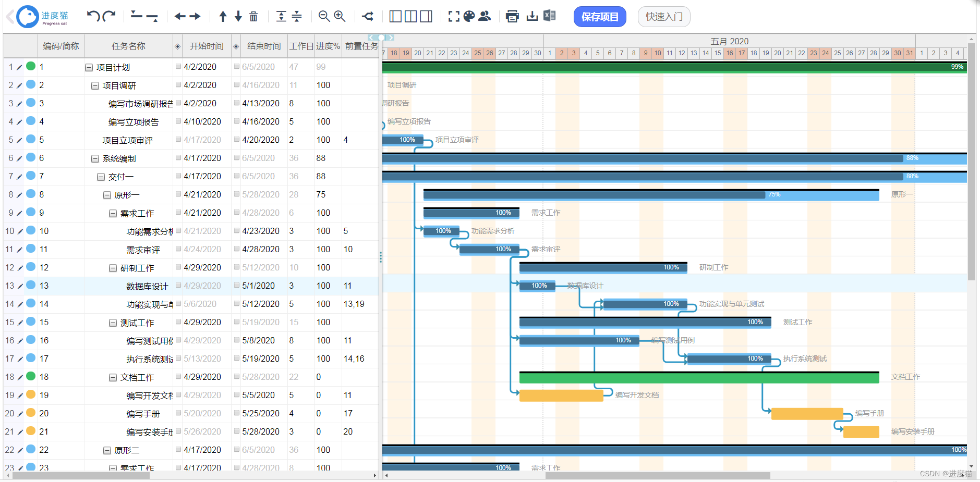Toggle the critical path icon

368,17
